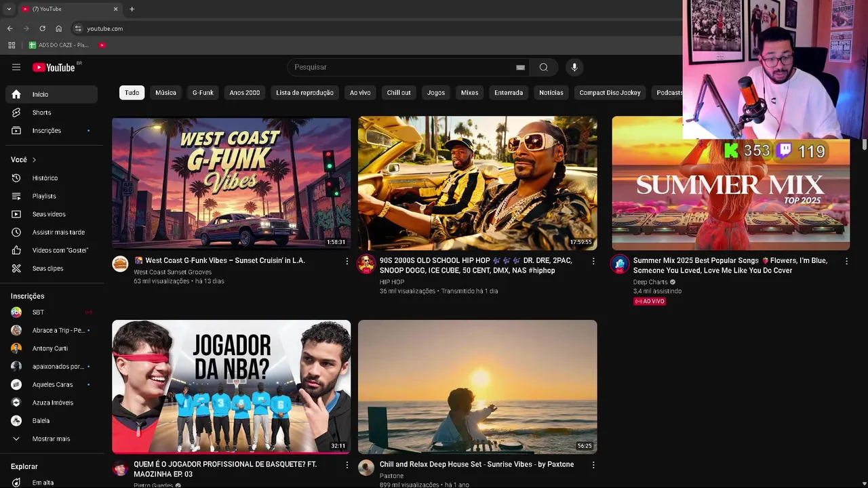The width and height of the screenshot is (868, 488).
Task: Select the Chill out filter chip
Action: point(399,93)
